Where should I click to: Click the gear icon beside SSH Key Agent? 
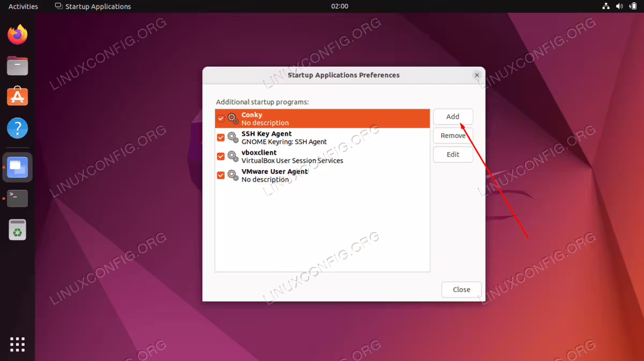(233, 138)
